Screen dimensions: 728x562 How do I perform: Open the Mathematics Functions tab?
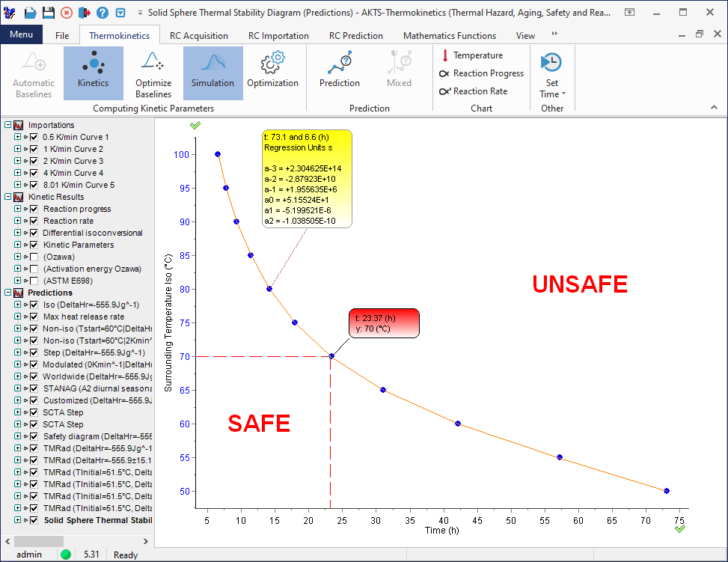coord(449,35)
